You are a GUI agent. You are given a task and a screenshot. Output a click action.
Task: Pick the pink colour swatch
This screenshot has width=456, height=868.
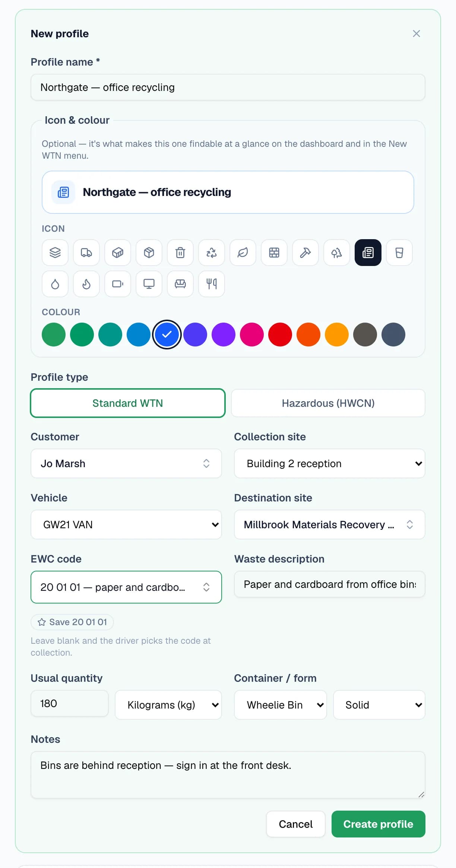point(252,335)
